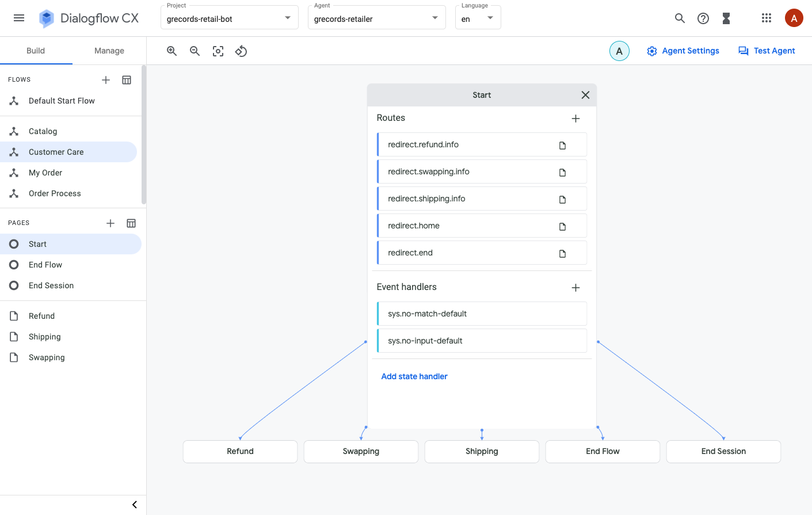The width and height of the screenshot is (812, 515).
Task: Open the Language dropdown
Action: [x=478, y=18]
